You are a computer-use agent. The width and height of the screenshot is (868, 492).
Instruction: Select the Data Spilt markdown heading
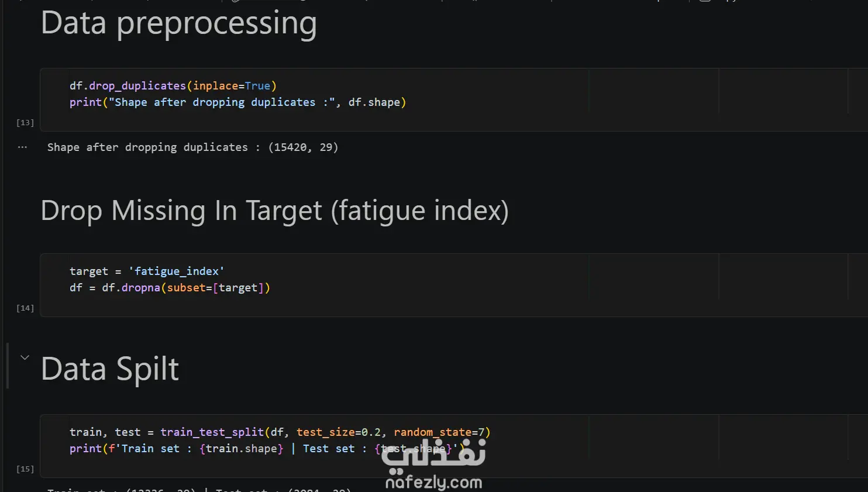(110, 369)
